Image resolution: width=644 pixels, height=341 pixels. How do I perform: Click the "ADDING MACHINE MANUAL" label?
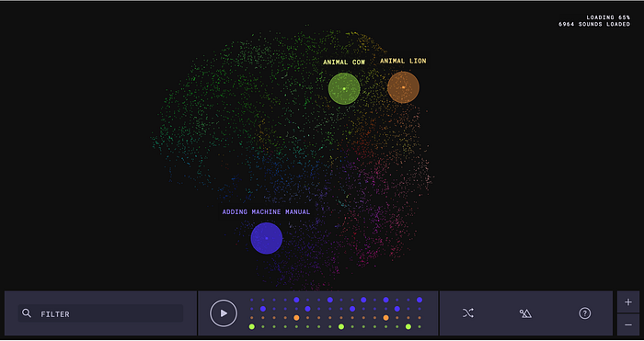click(x=266, y=212)
